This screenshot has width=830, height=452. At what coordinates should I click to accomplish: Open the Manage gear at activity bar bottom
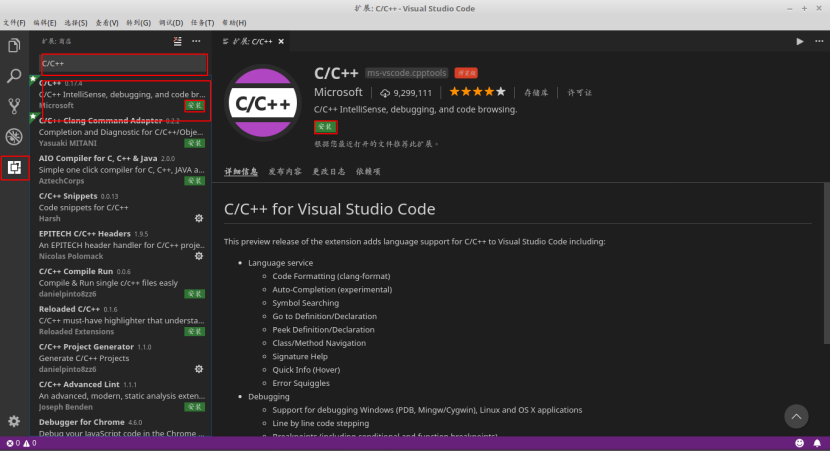coord(14,421)
